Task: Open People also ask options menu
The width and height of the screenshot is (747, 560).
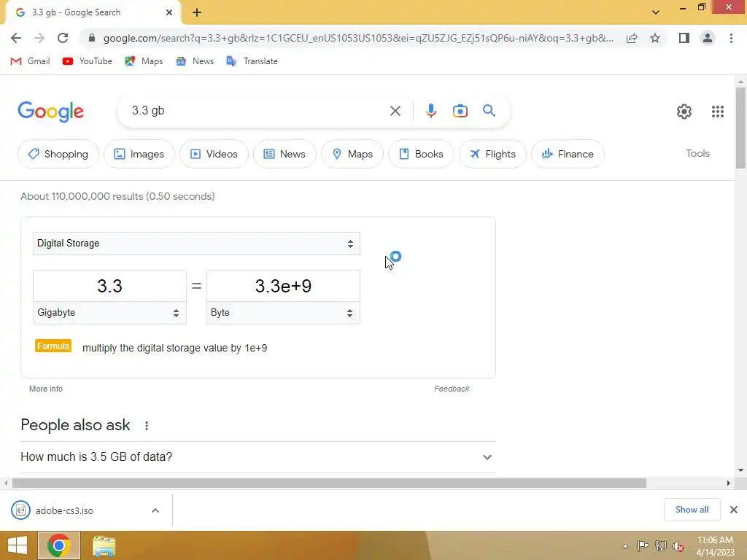Action: [146, 426]
